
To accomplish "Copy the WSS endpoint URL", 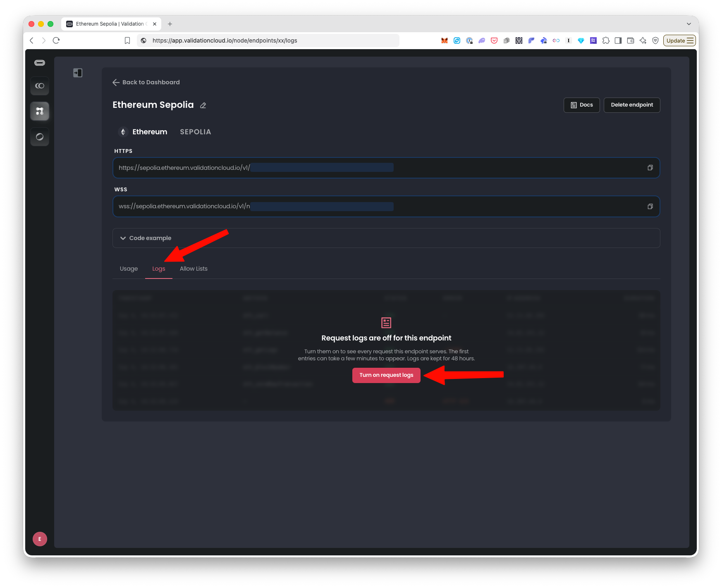I will click(650, 206).
